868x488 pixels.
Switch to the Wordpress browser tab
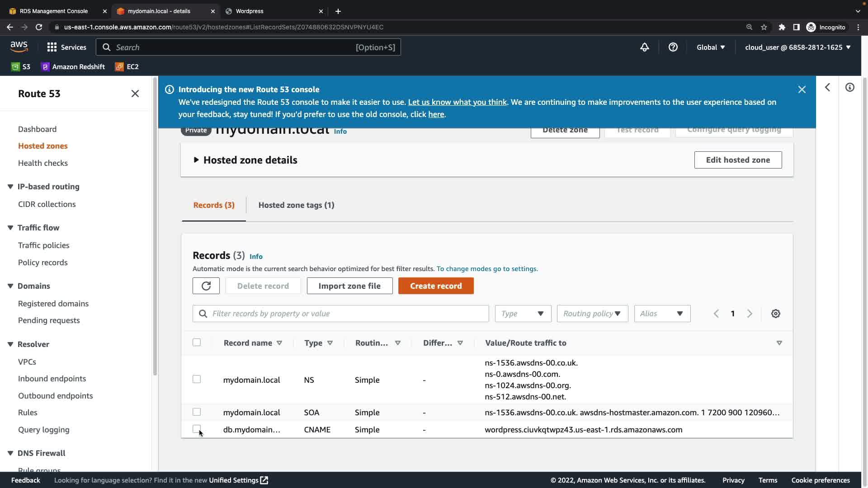274,11
